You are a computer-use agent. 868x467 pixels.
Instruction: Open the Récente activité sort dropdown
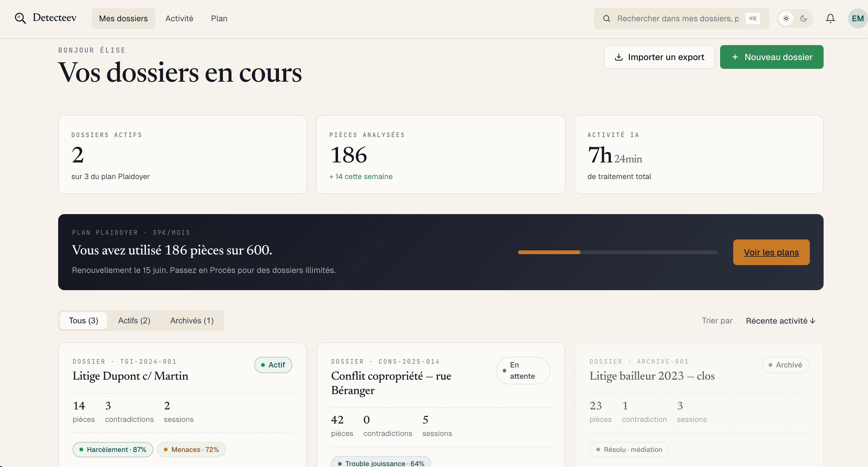(780, 321)
